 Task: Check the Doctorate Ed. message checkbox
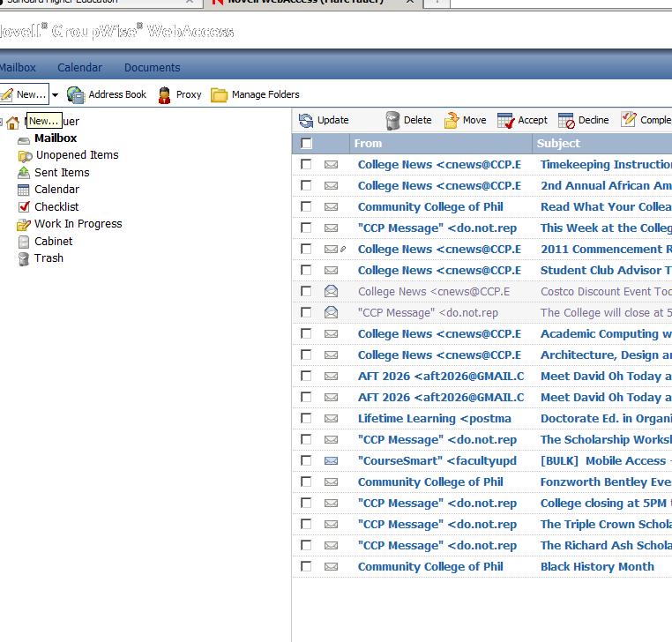[x=306, y=418]
